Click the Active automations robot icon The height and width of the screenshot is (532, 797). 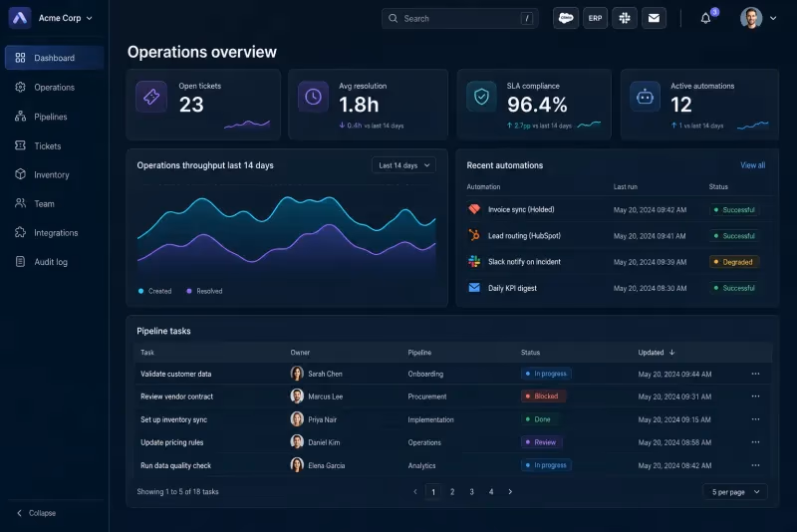[645, 96]
